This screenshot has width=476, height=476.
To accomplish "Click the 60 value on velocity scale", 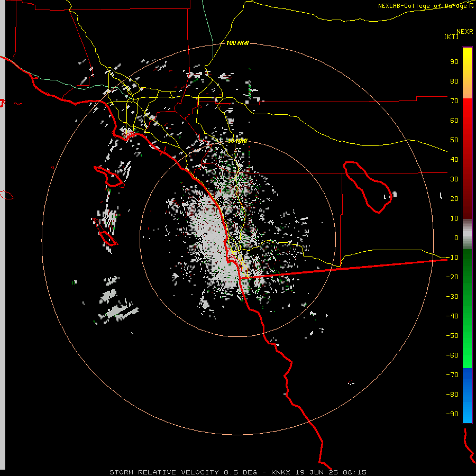I will click(x=454, y=121).
